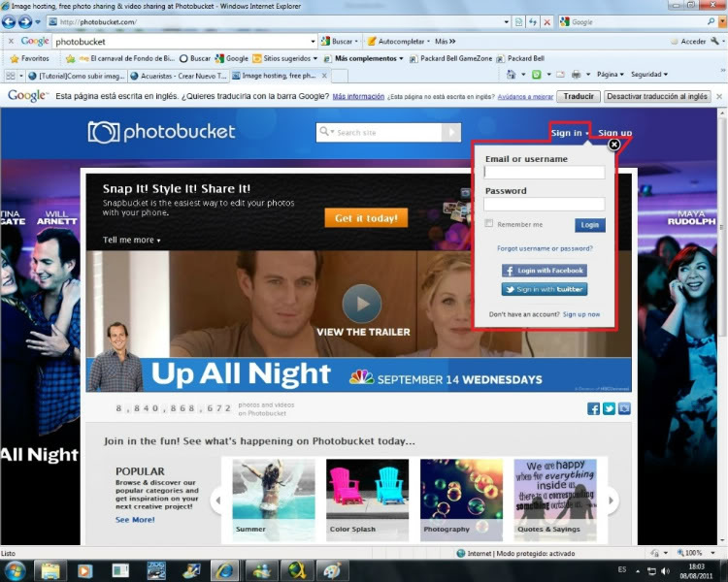Open the Sitios sugeridos dropdown
Screen dimensions: 728x582
(315, 58)
